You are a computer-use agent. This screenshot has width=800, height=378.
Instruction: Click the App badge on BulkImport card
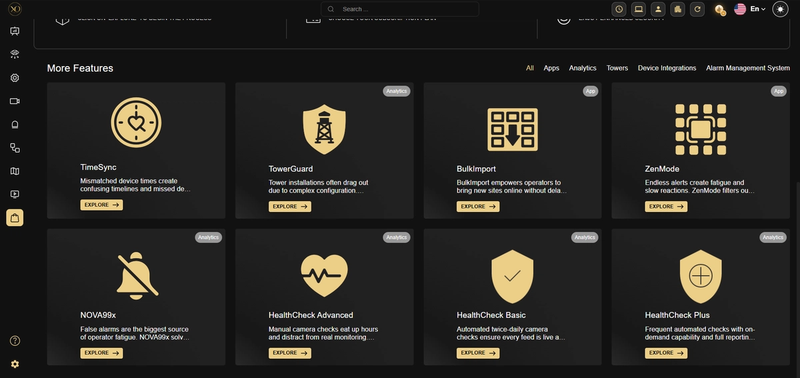590,91
